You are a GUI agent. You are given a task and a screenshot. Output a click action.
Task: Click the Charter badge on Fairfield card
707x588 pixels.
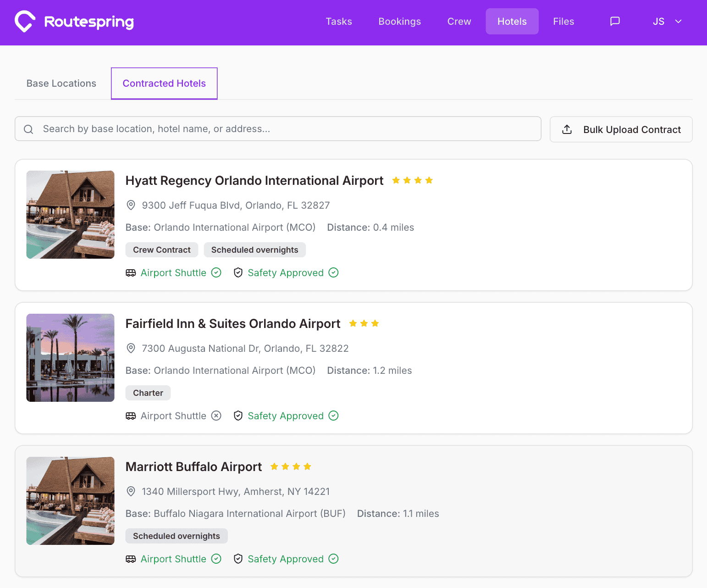148,393
